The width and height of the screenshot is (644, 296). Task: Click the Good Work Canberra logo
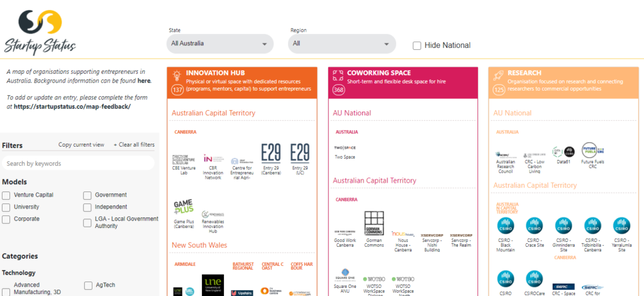pos(345,232)
